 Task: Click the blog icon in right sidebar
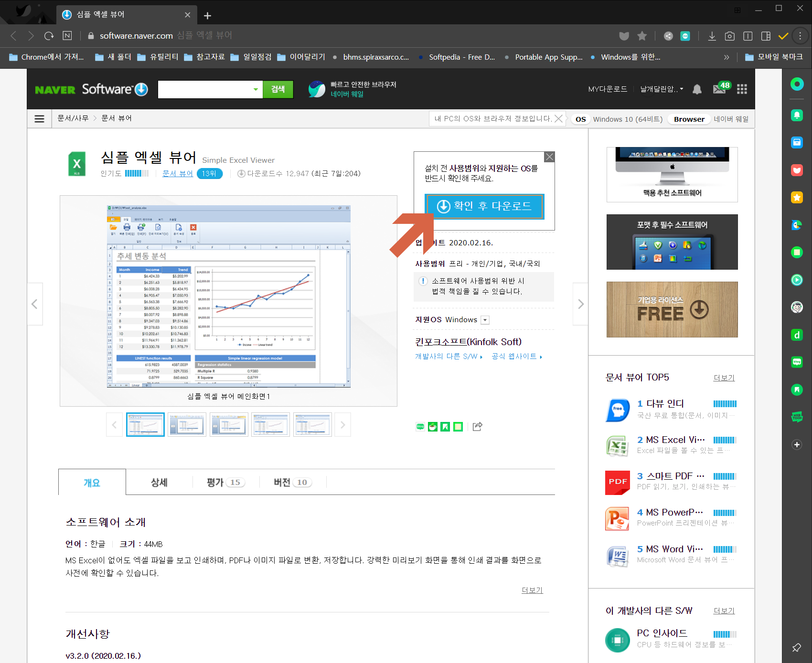pos(797,362)
